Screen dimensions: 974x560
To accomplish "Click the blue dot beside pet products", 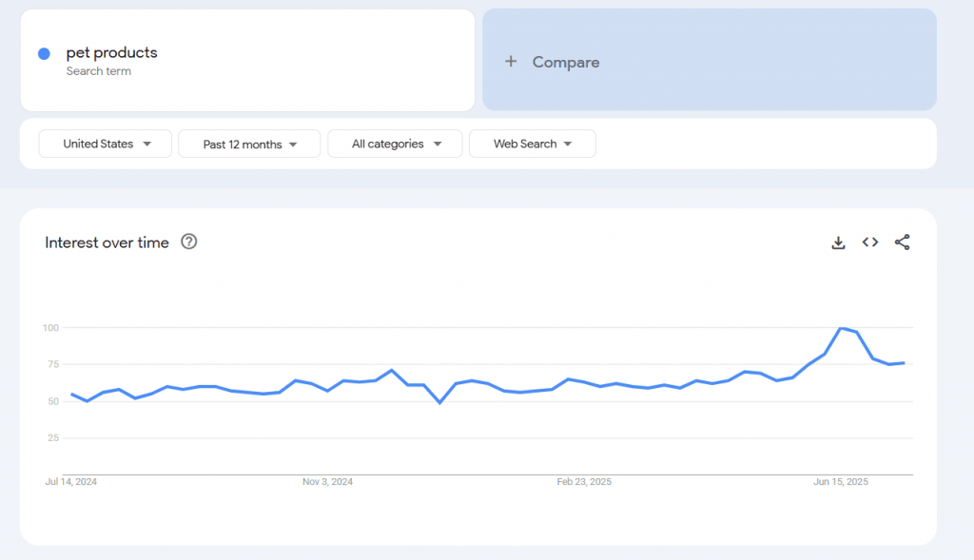I will click(44, 54).
